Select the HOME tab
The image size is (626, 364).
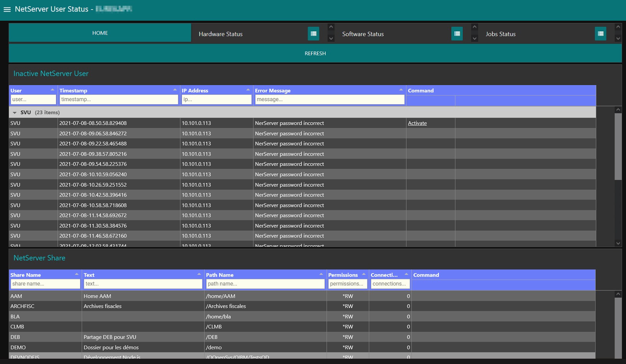pyautogui.click(x=100, y=33)
